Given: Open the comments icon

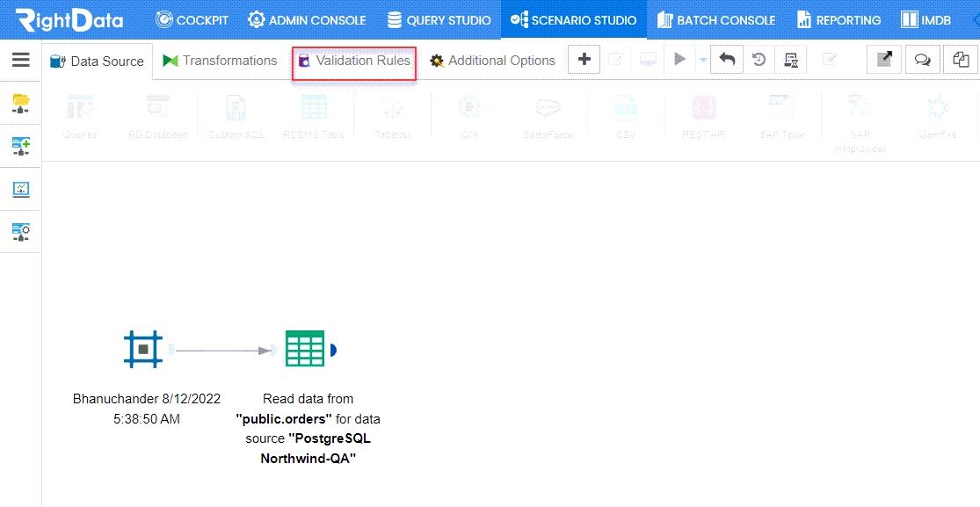Looking at the screenshot, I should tap(921, 59).
